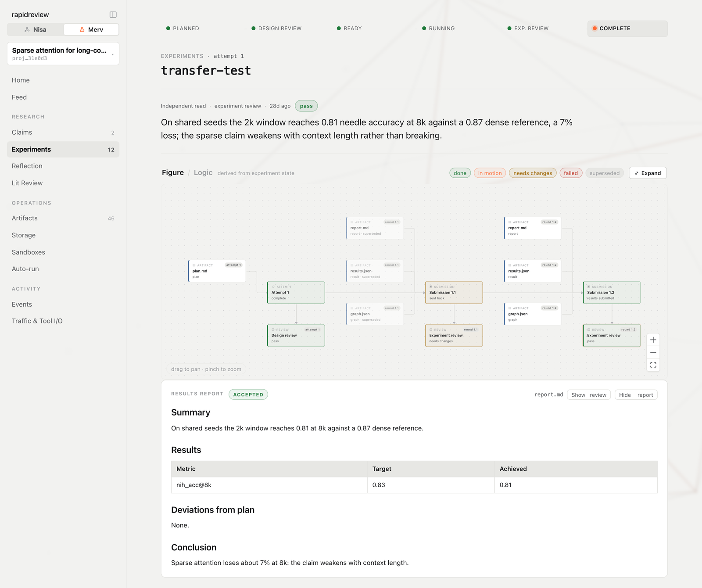The image size is (702, 588).
Task: Select the EXP. REVIEW stage
Action: coord(528,29)
